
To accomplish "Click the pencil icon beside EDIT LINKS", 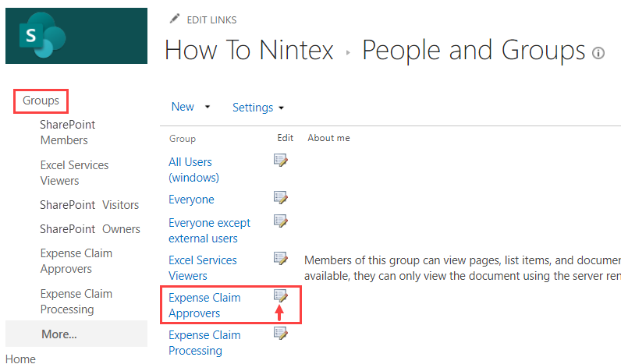I will tap(175, 19).
